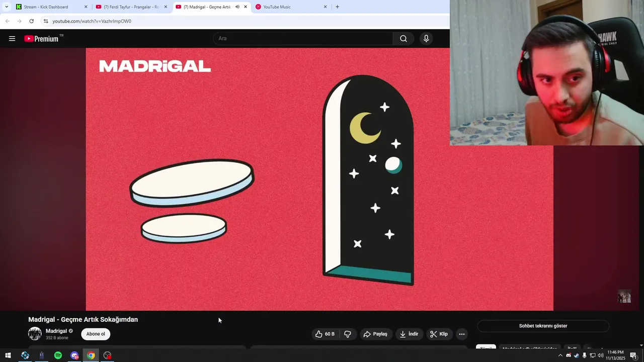Mute the Madrigal tab's audio speaker icon
The image size is (644, 362).
pyautogui.click(x=237, y=7)
